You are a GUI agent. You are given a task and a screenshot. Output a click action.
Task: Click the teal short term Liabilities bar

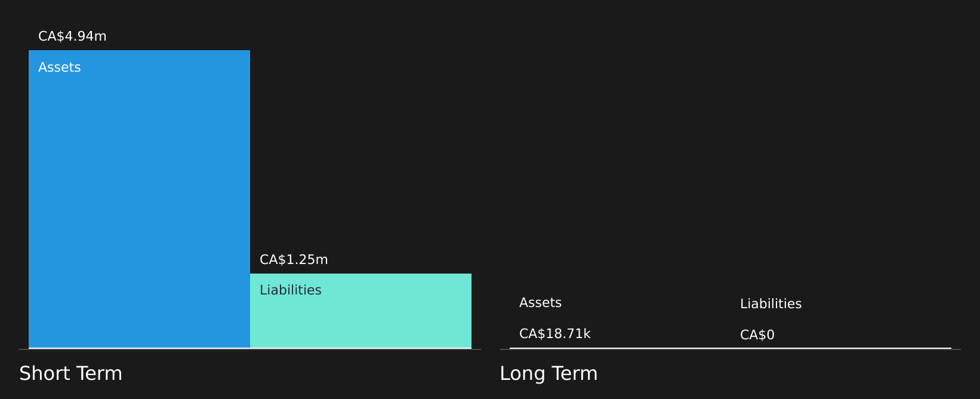coord(360,311)
